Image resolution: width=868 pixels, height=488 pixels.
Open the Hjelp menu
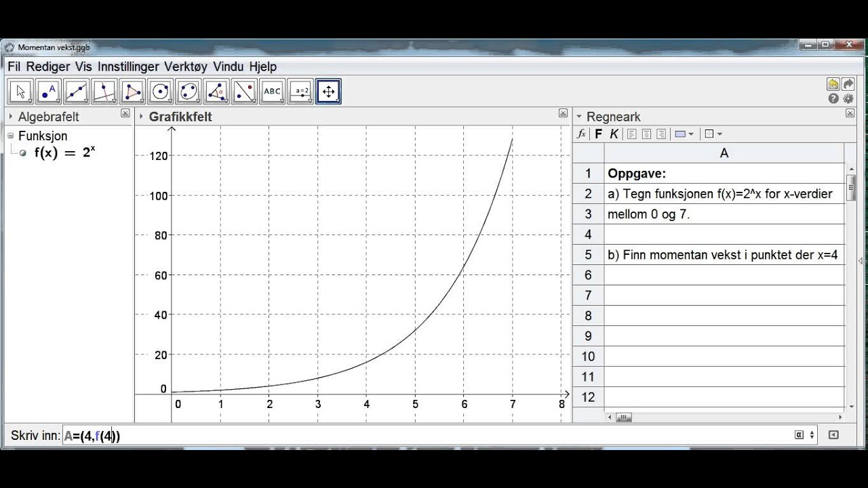coord(263,66)
